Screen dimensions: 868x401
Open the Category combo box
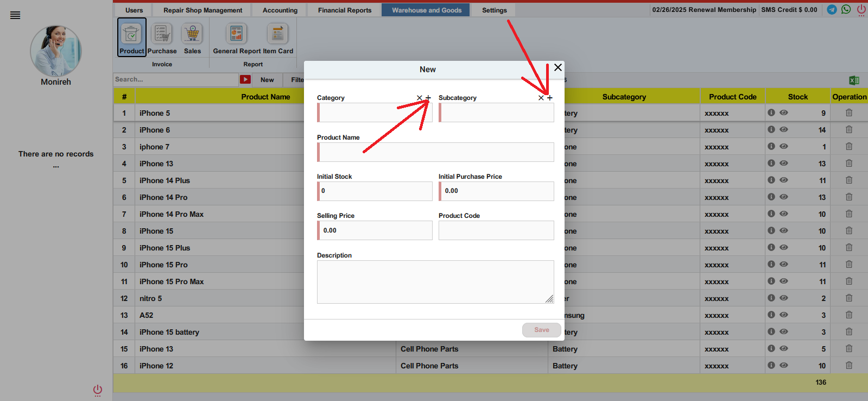(375, 112)
